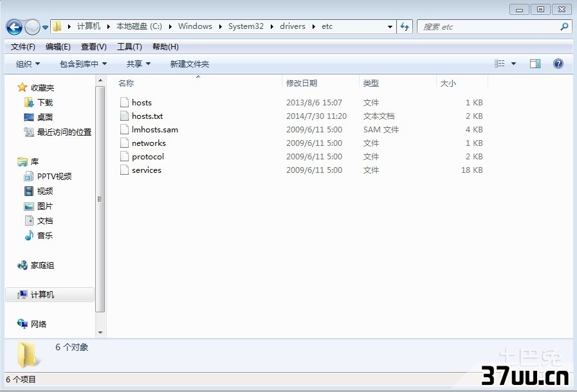Click Windows breadcrumb segment
Screen dimensions: 577x392
(x=195, y=26)
